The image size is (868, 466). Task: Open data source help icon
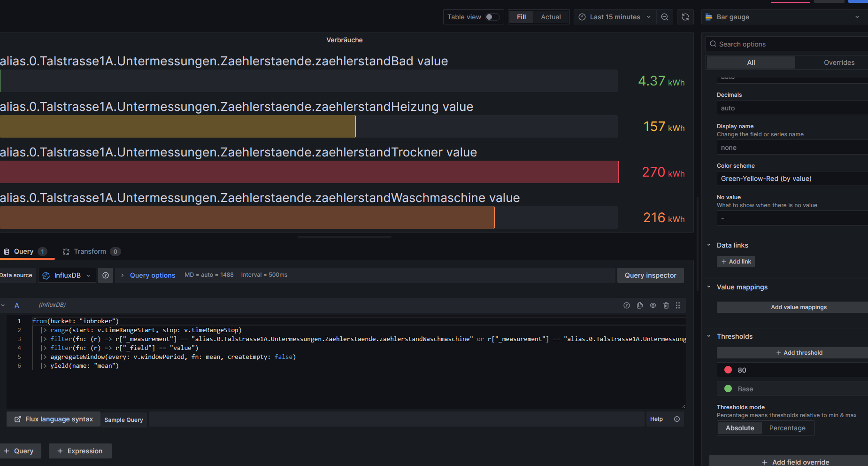coord(106,275)
